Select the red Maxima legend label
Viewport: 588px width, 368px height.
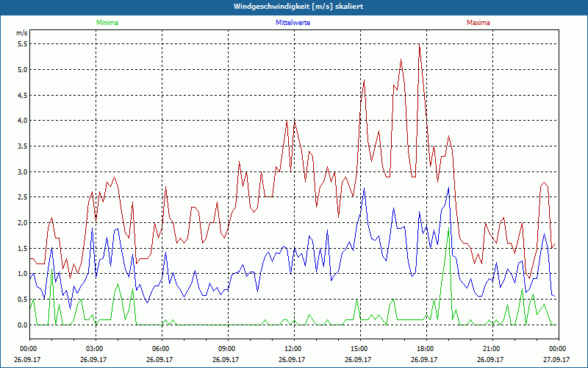478,23
